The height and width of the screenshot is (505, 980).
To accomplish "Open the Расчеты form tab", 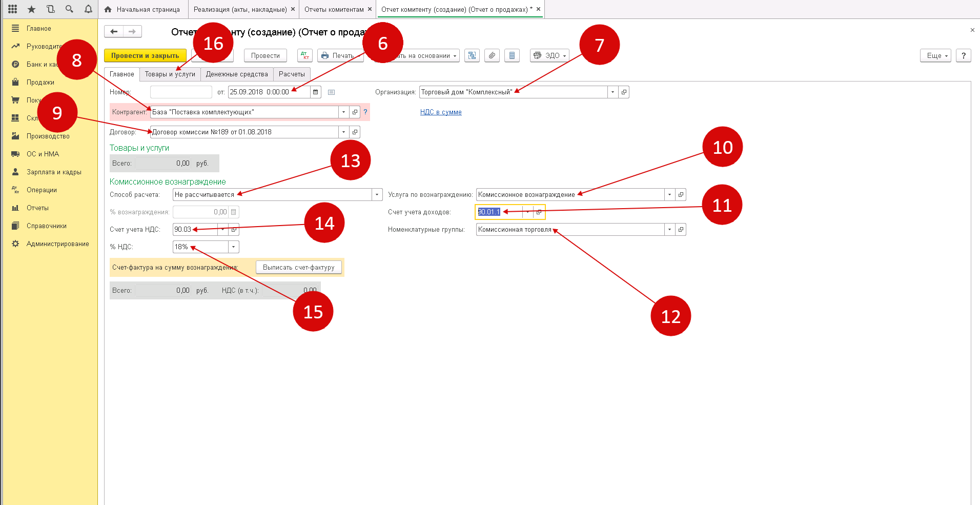I will click(292, 74).
